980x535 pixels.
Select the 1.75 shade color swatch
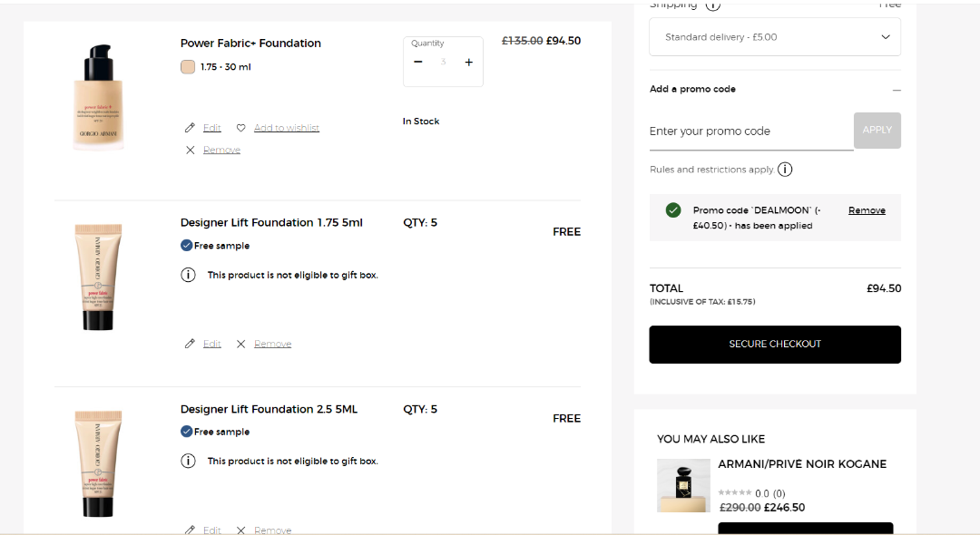(188, 67)
